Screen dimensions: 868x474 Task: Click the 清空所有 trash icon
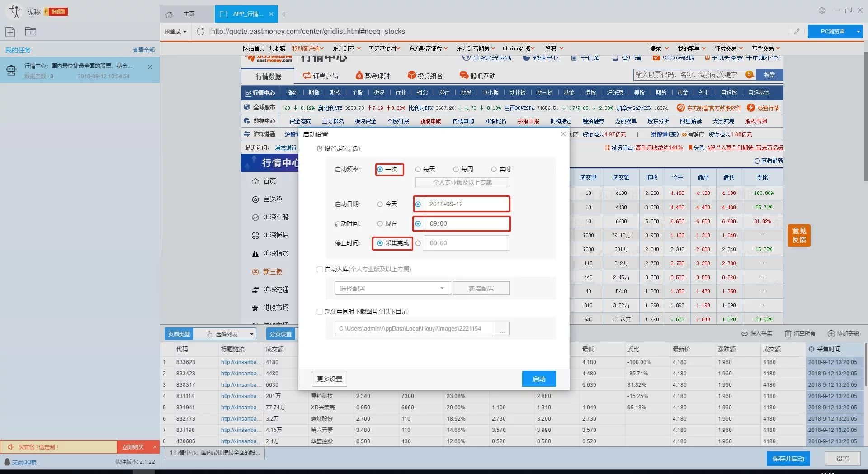click(788, 333)
